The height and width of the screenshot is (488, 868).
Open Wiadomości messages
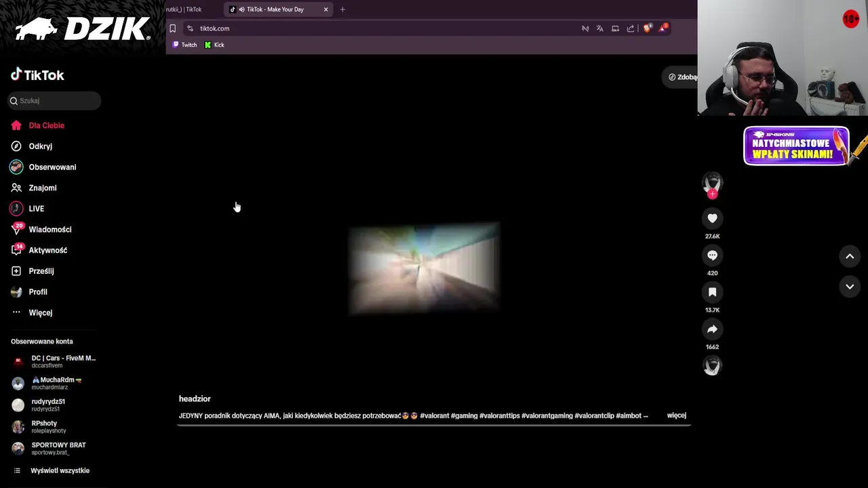[41, 229]
